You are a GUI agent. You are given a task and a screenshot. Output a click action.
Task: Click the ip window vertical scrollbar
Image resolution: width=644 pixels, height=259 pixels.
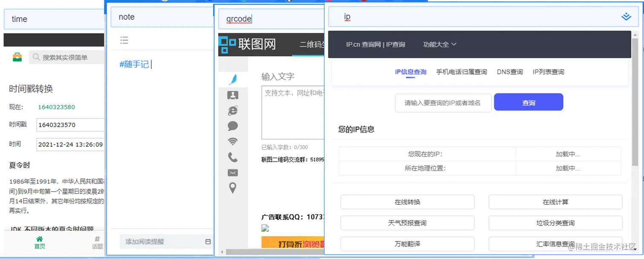point(635,102)
